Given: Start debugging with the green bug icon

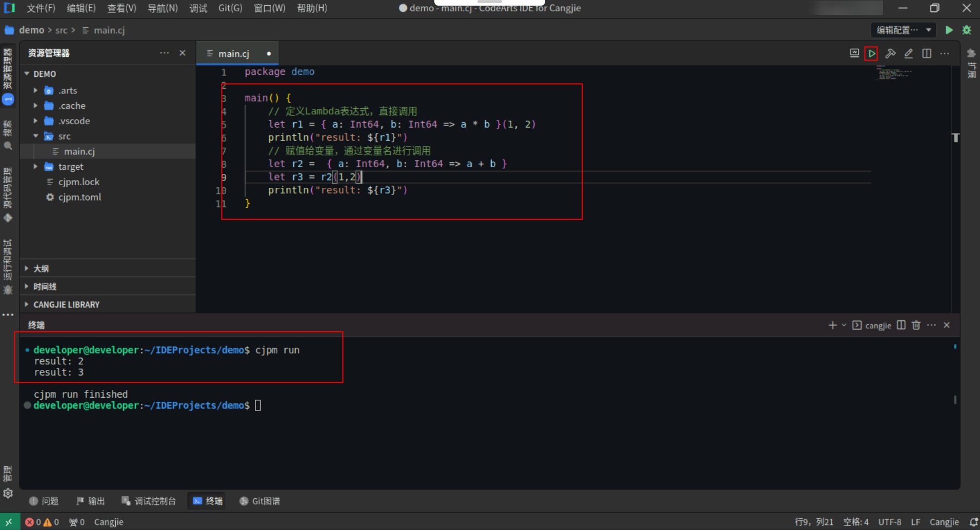Looking at the screenshot, I should 967,30.
